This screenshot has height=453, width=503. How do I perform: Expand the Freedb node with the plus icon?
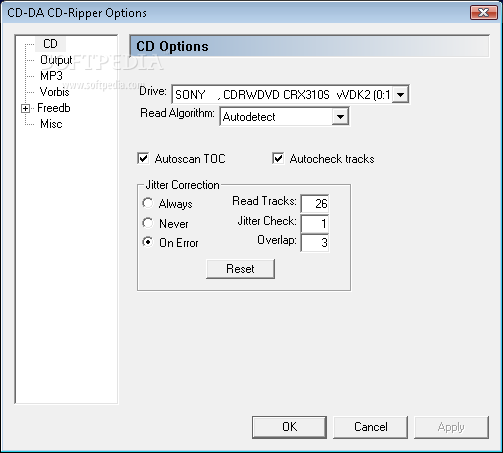[25, 108]
